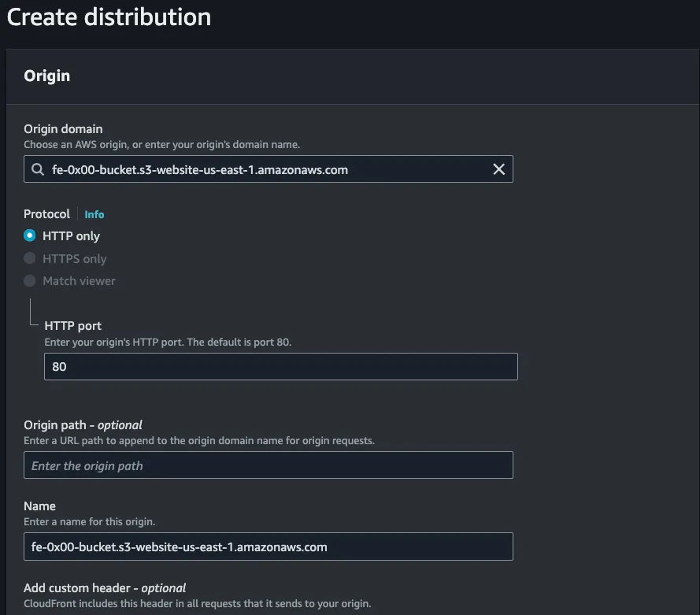
Task: Click the Name label above origin name
Action: click(40, 506)
